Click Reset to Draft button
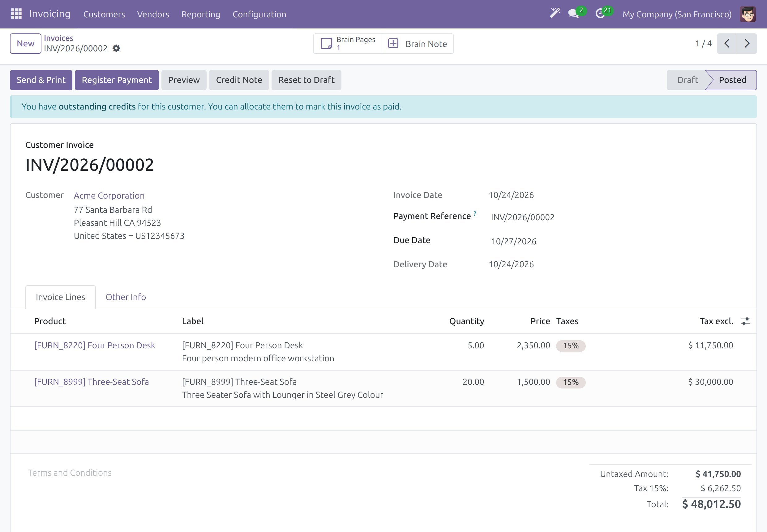 [306, 80]
